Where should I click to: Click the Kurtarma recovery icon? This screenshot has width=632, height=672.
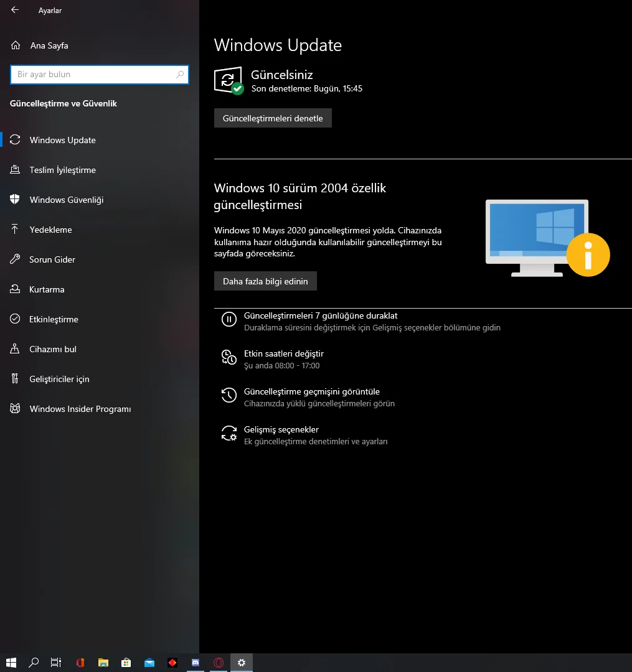point(15,289)
